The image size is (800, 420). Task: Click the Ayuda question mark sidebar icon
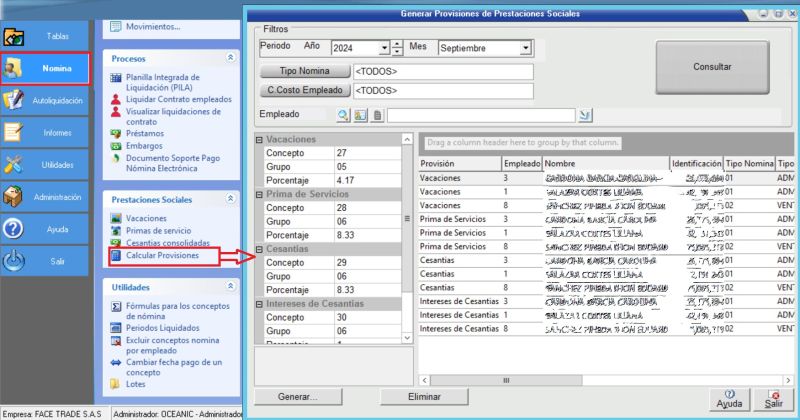[x=15, y=229]
